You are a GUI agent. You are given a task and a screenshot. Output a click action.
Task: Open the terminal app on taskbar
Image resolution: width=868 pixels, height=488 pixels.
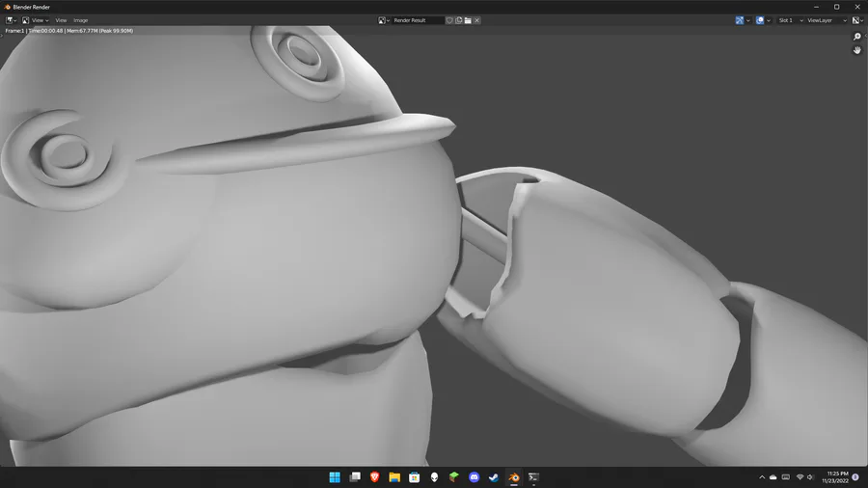[533, 477]
